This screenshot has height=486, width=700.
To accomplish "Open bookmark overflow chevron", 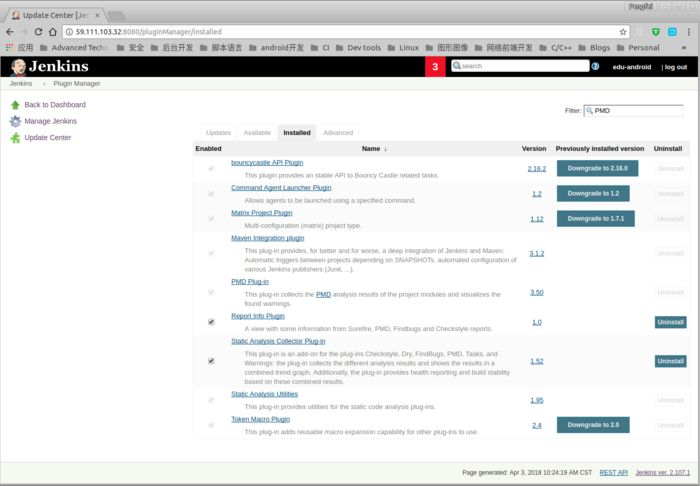I will 683,47.
